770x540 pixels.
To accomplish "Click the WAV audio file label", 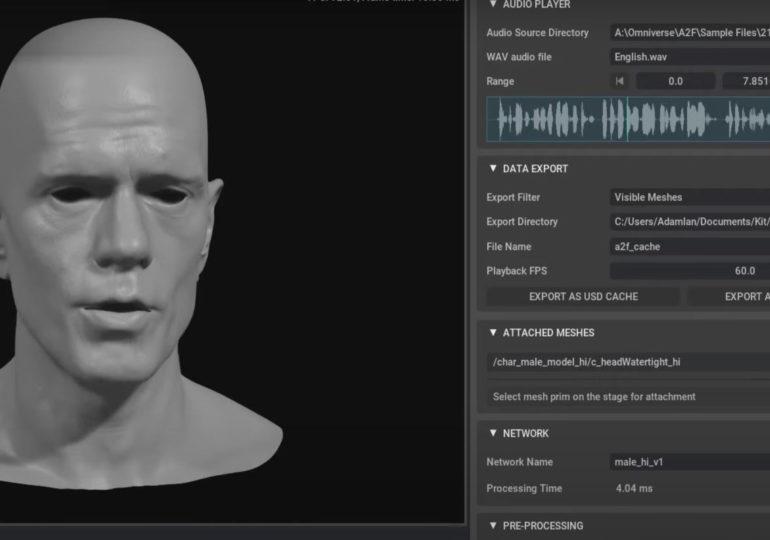I will tap(519, 57).
